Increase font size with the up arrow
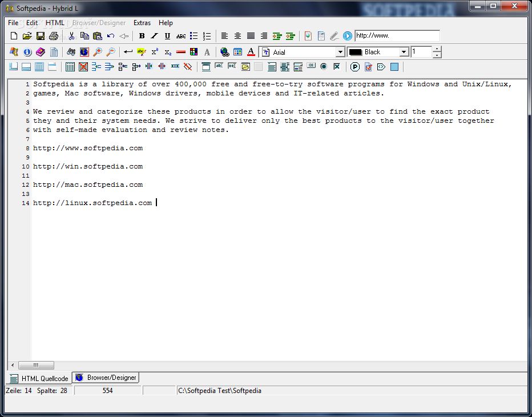The height and width of the screenshot is (417, 532). click(x=437, y=49)
